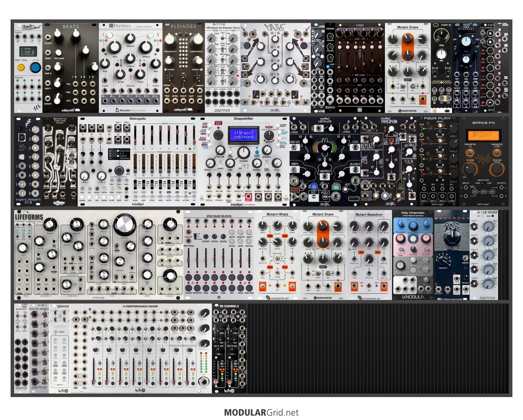Image resolution: width=523 pixels, height=420 pixels.
Task: Select the Stages module panel
Action: pyautogui.click(x=359, y=68)
